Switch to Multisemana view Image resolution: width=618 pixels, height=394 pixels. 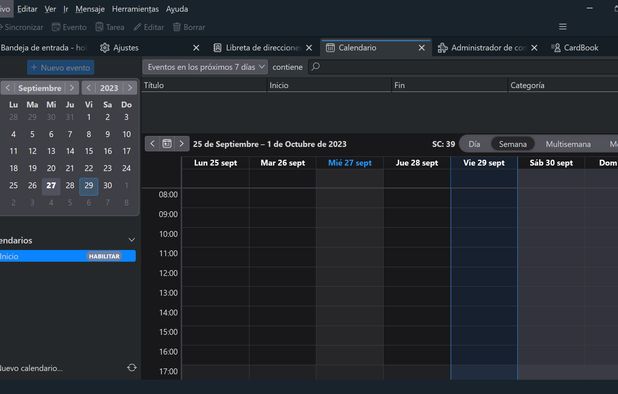(x=568, y=144)
